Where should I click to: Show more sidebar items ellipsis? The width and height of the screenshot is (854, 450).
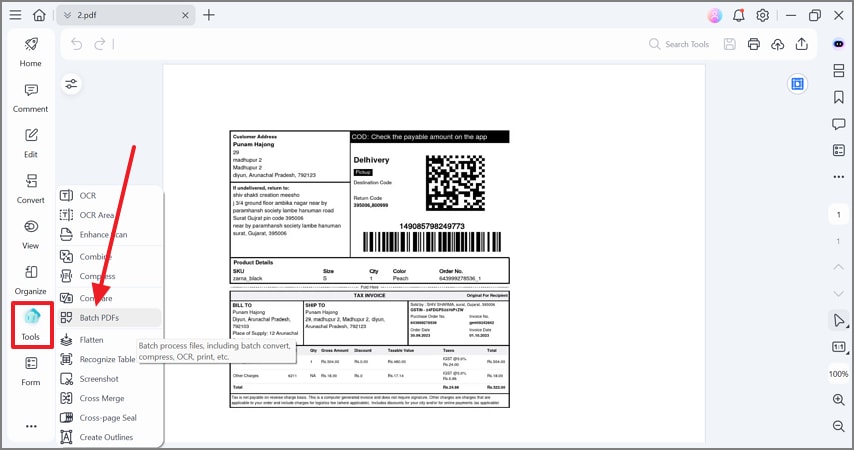click(x=31, y=426)
